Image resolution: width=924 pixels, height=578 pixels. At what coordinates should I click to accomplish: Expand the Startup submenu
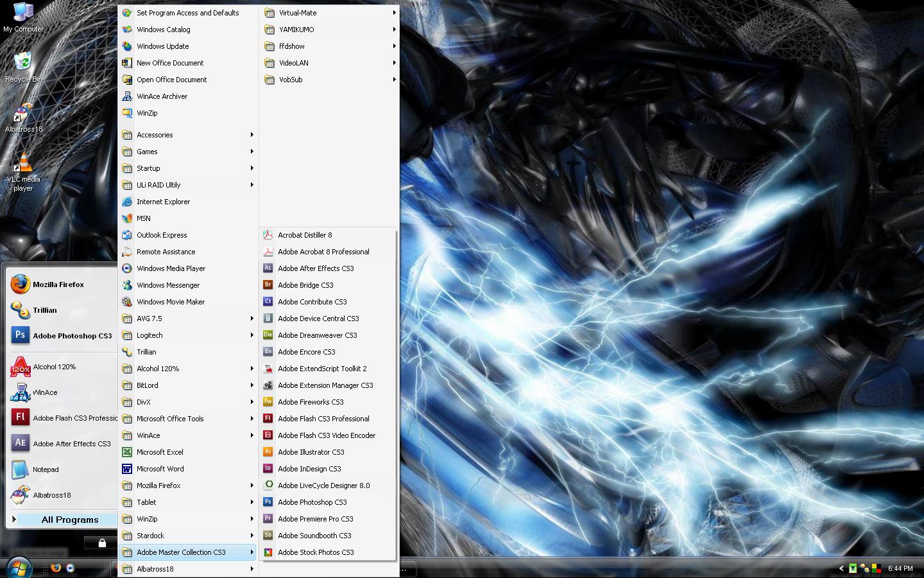pyautogui.click(x=189, y=168)
